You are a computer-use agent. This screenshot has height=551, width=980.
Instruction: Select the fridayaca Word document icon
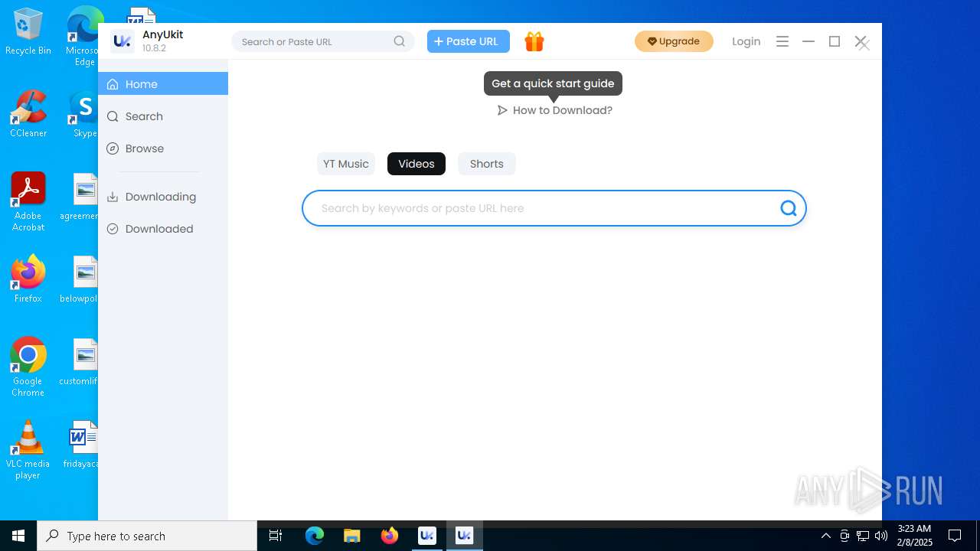pyautogui.click(x=83, y=445)
